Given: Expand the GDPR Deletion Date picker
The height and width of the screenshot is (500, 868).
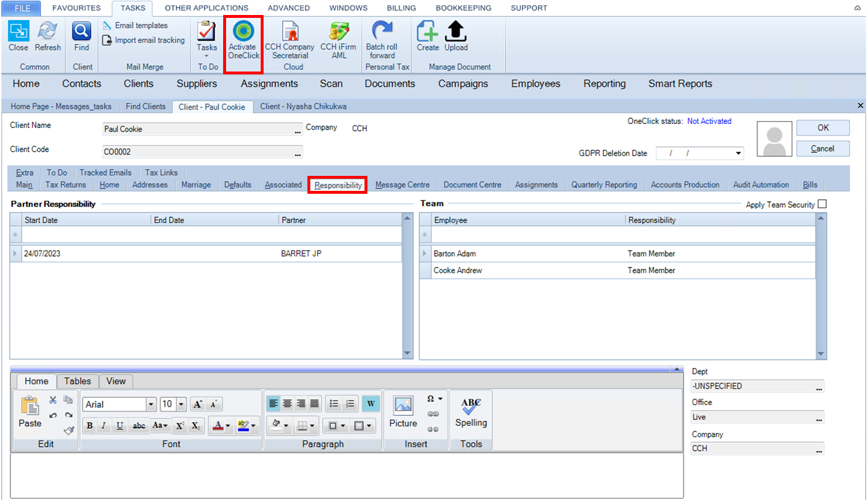Looking at the screenshot, I should [738, 153].
